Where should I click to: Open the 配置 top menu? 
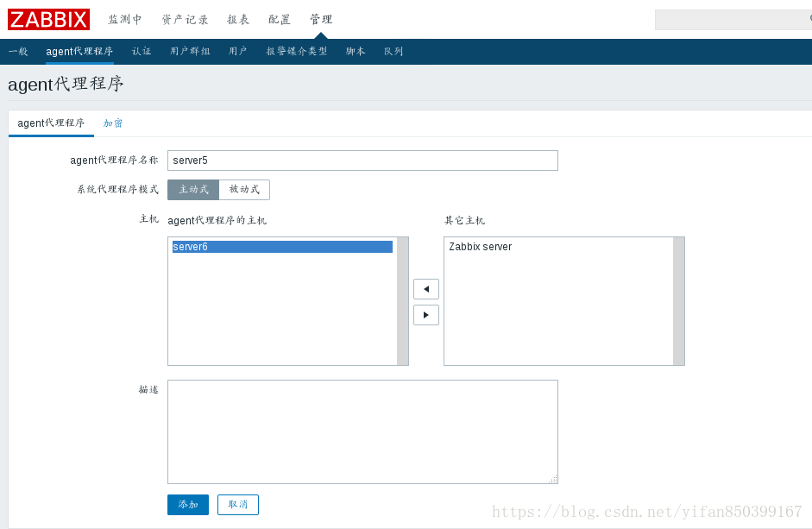pos(280,20)
